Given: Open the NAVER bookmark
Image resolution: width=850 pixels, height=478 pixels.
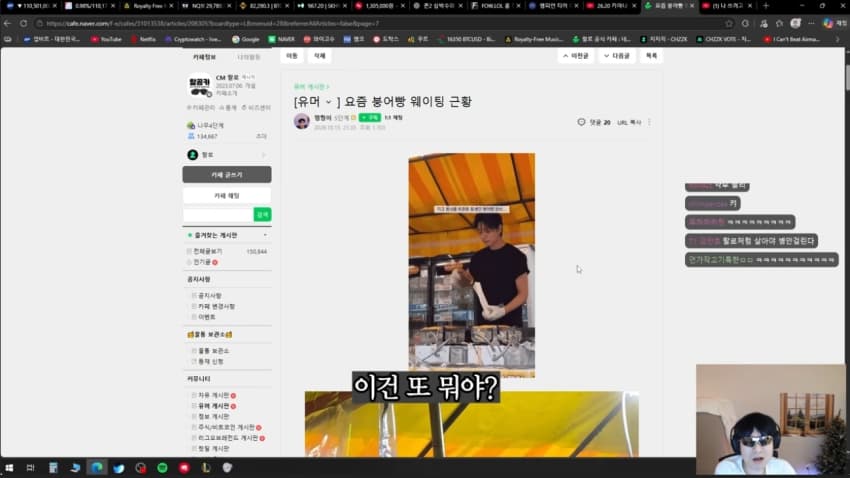Looking at the screenshot, I should click(281, 39).
